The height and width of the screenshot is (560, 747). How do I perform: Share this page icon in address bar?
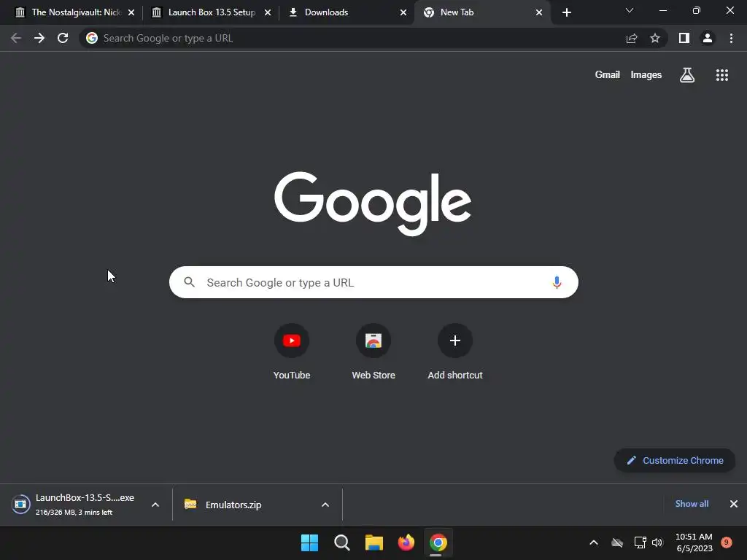[x=632, y=38]
